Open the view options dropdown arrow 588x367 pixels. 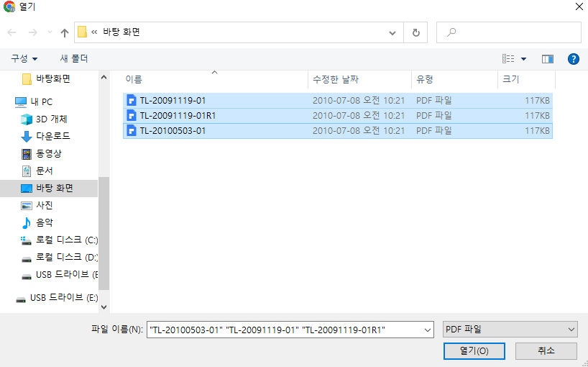(x=523, y=59)
